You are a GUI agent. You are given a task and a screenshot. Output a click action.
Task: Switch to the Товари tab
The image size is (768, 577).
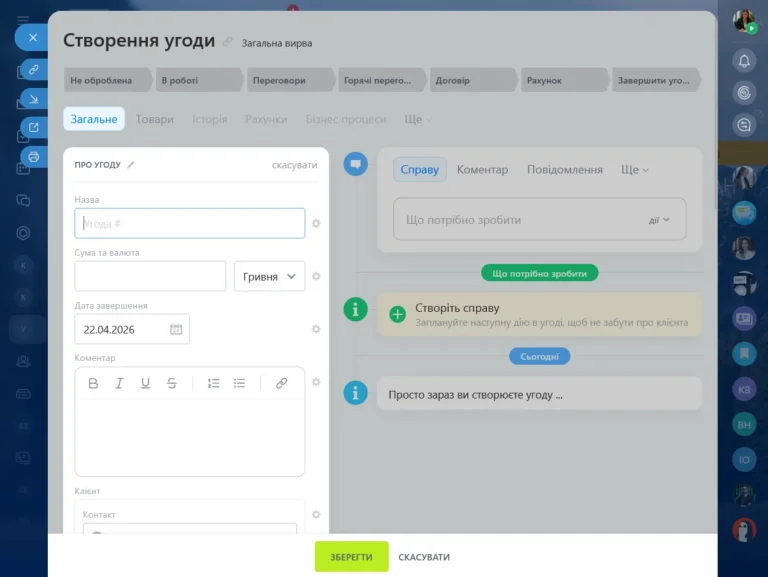click(x=155, y=119)
